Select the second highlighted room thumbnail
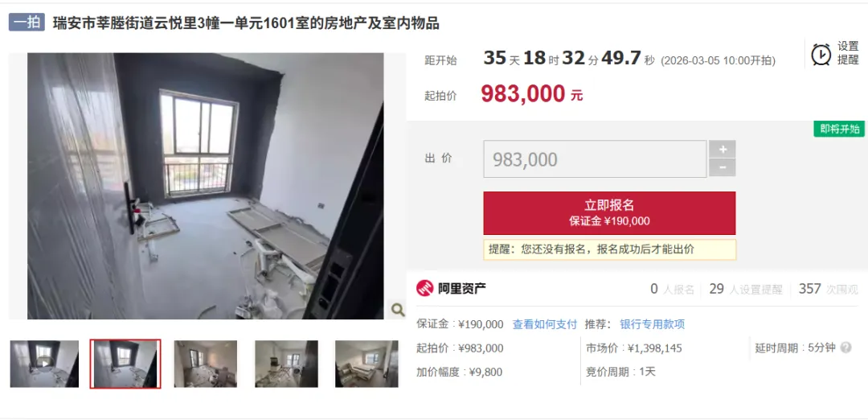Viewport: 868px width, 420px height. [125, 364]
